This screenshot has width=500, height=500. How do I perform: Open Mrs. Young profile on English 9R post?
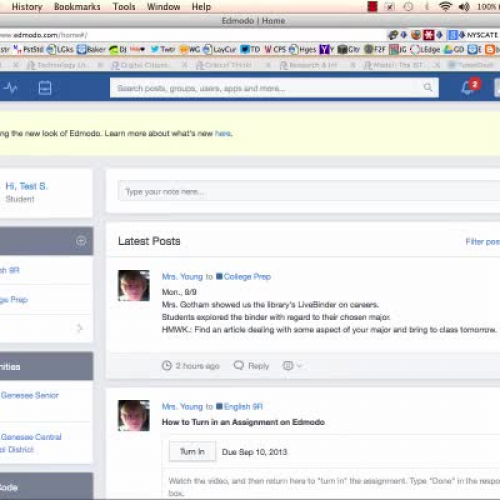(182, 406)
